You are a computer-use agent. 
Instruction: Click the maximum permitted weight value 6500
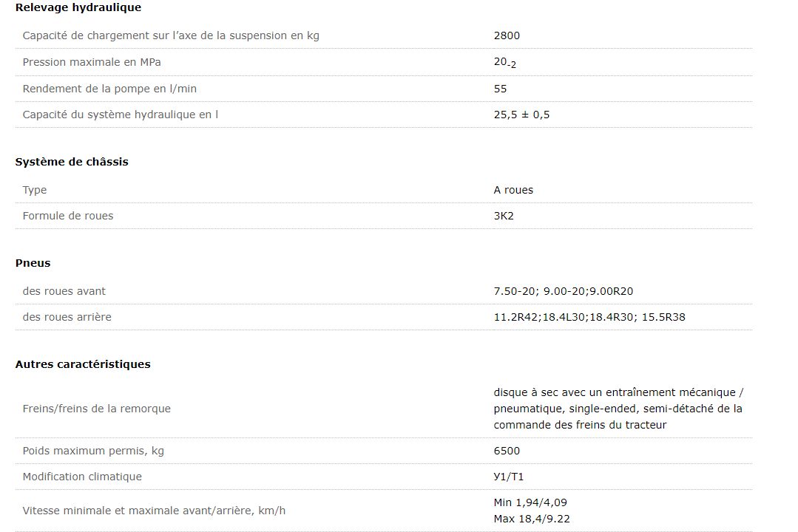(x=507, y=451)
